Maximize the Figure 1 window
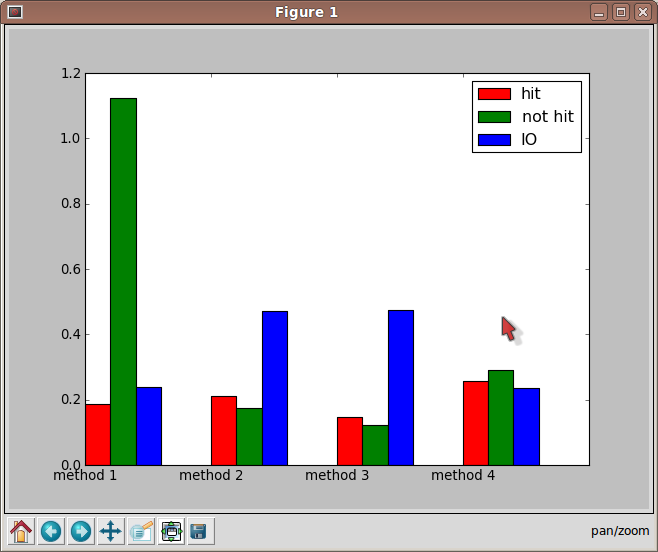 coord(620,12)
